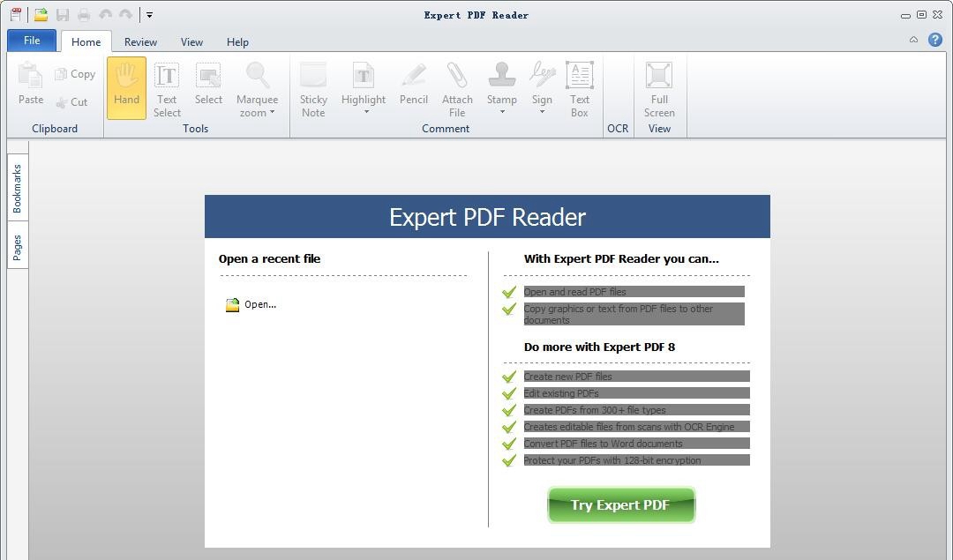Click 'Do more with Expert PDF 8' heading
This screenshot has width=953, height=560.
(599, 347)
